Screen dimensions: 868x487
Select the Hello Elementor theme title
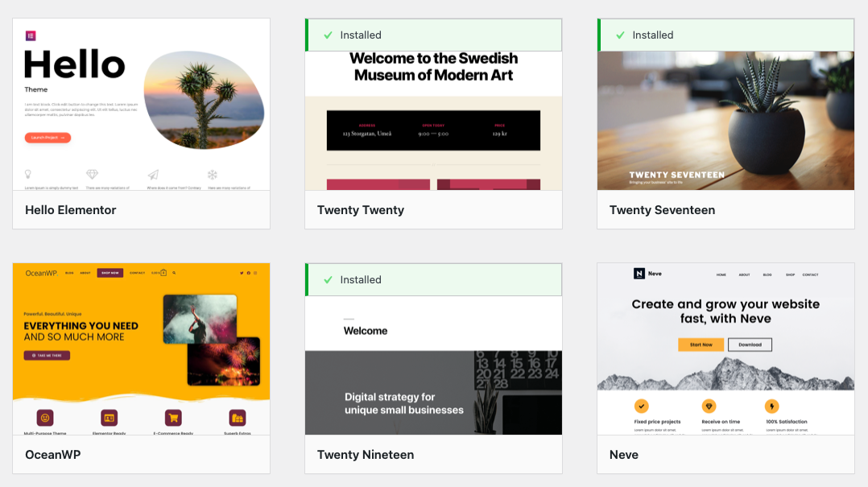pyautogui.click(x=71, y=210)
